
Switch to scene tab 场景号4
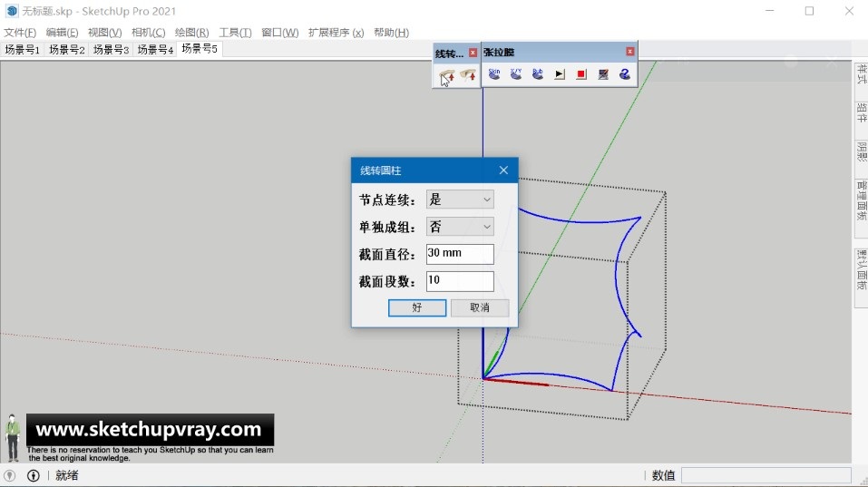155,50
